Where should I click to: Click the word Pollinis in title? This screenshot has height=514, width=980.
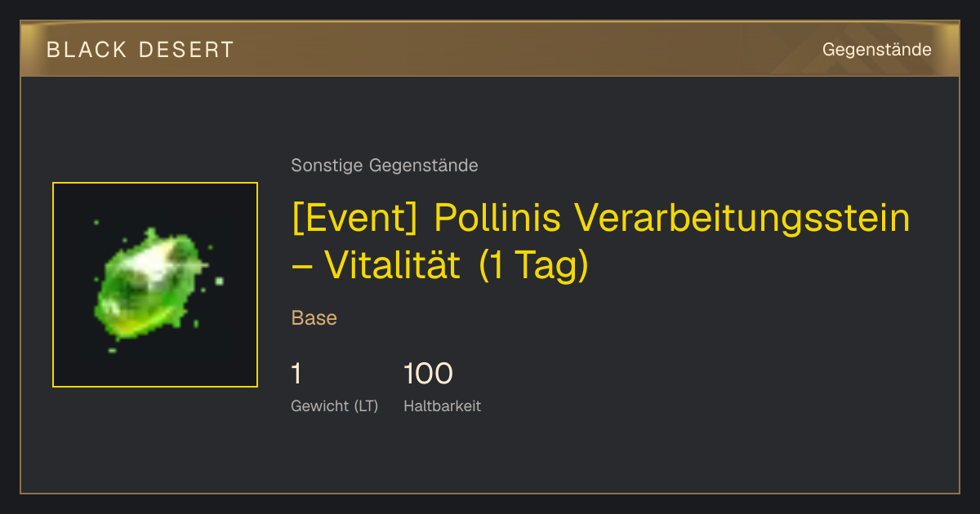click(x=497, y=219)
